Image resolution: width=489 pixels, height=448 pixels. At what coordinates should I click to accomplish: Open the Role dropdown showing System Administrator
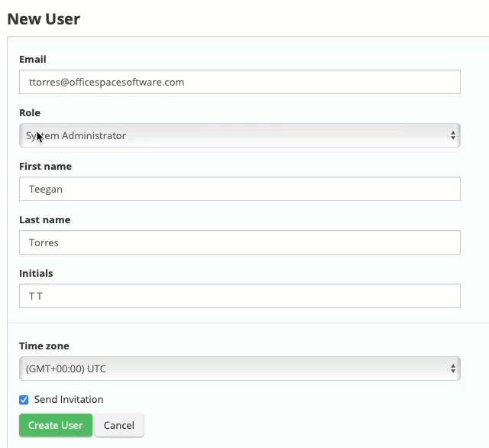point(239,135)
